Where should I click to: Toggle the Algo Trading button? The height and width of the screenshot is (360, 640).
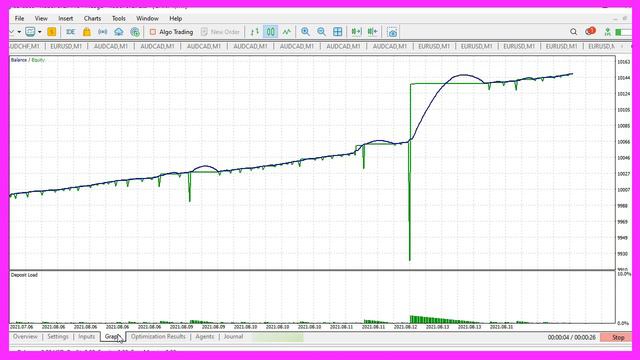pyautogui.click(x=171, y=32)
